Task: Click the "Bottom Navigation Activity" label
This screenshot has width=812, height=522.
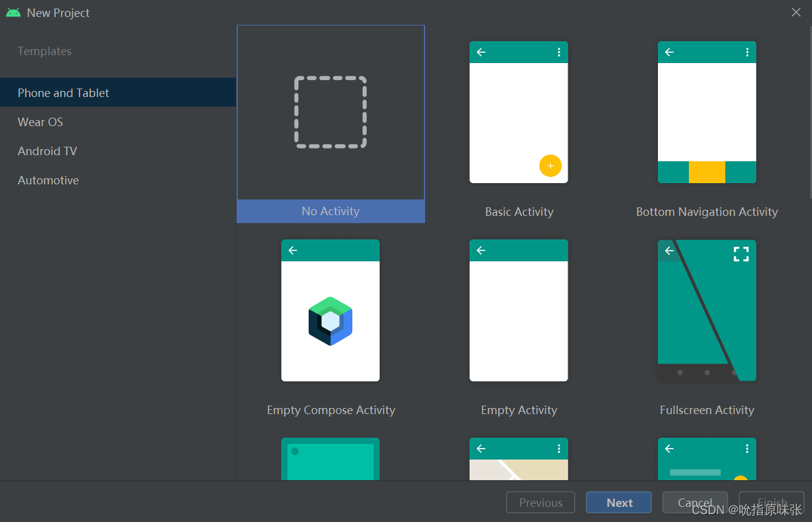Action: pos(707,212)
